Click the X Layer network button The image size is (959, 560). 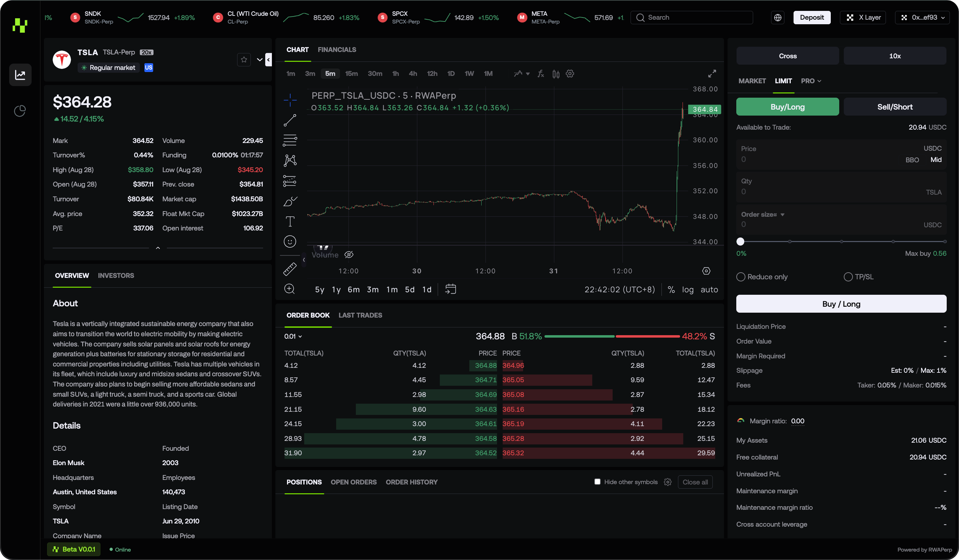coord(863,18)
